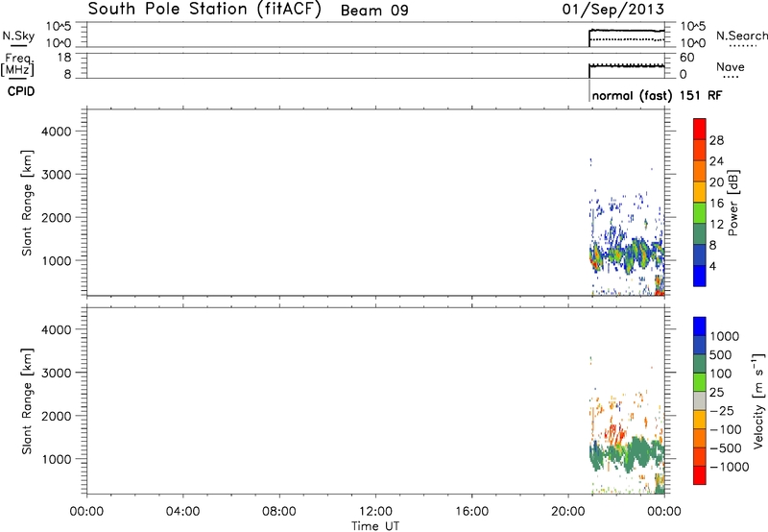The image size is (768, 532).
Task: Click the '08:00' time tick label
Action: tap(279, 512)
